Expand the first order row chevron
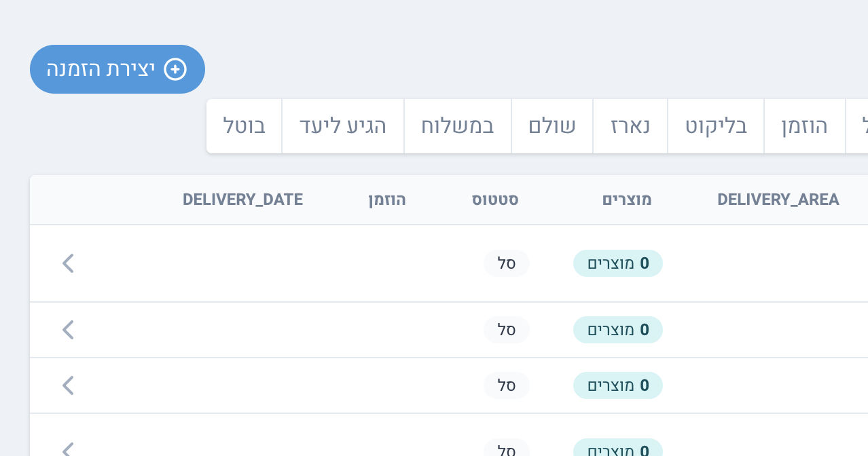Image resolution: width=868 pixels, height=456 pixels. tap(68, 263)
